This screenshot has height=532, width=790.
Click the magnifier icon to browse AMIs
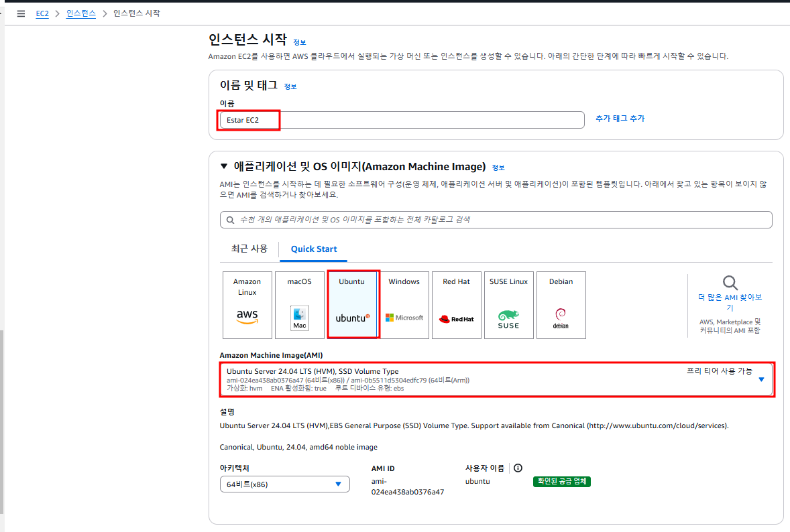click(730, 283)
